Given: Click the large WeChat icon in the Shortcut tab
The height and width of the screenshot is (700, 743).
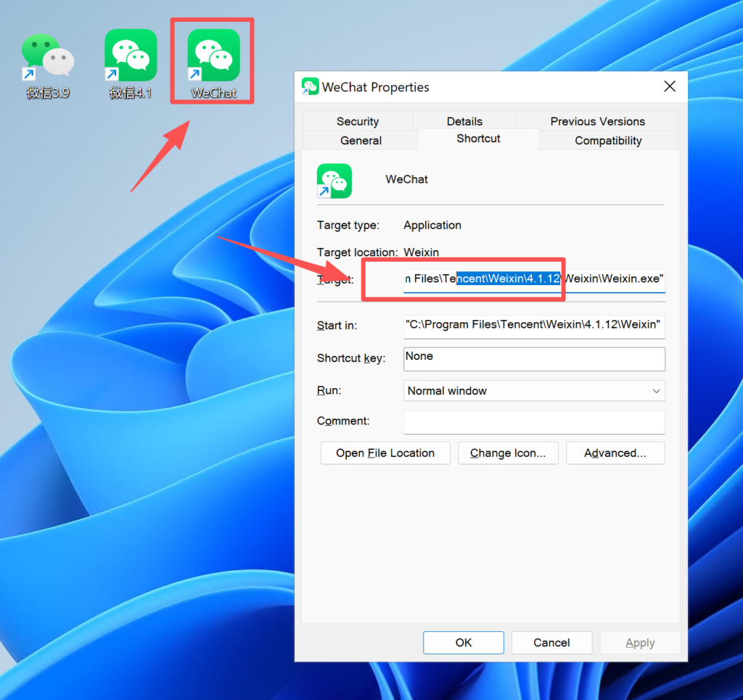Looking at the screenshot, I should pyautogui.click(x=334, y=181).
